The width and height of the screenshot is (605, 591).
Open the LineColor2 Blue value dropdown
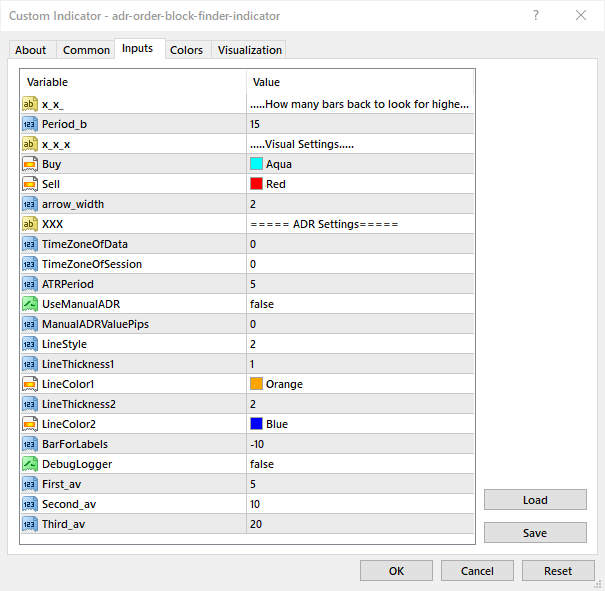360,424
